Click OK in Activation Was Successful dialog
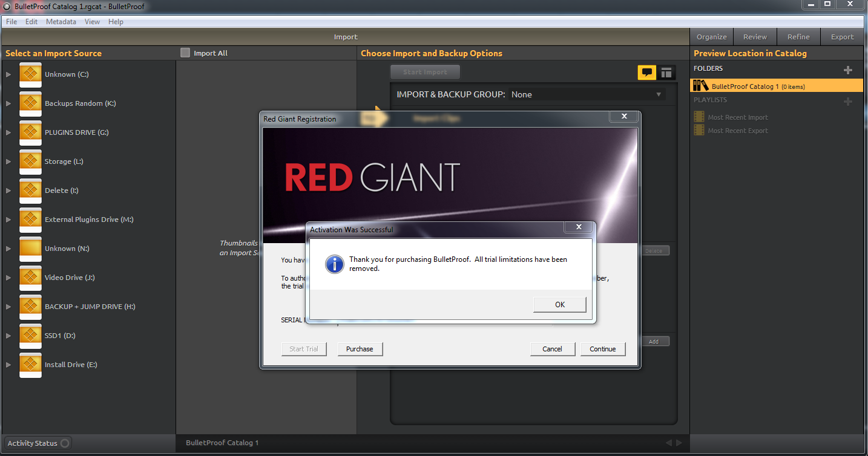 click(560, 304)
